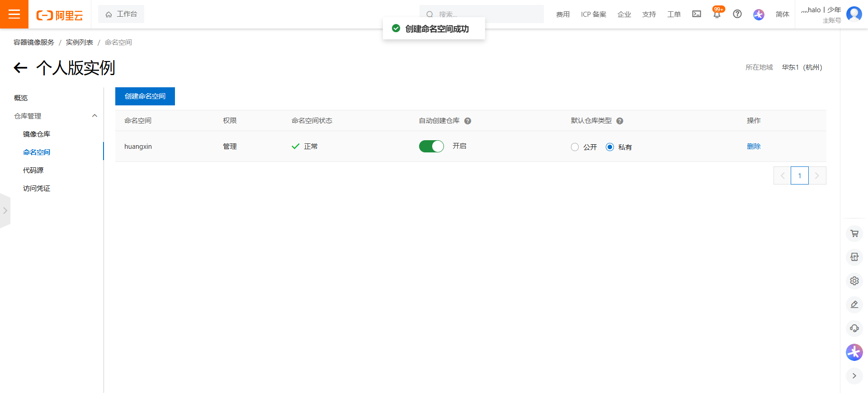Open 访问凭证 in the sidebar
868x393 pixels.
click(37, 188)
